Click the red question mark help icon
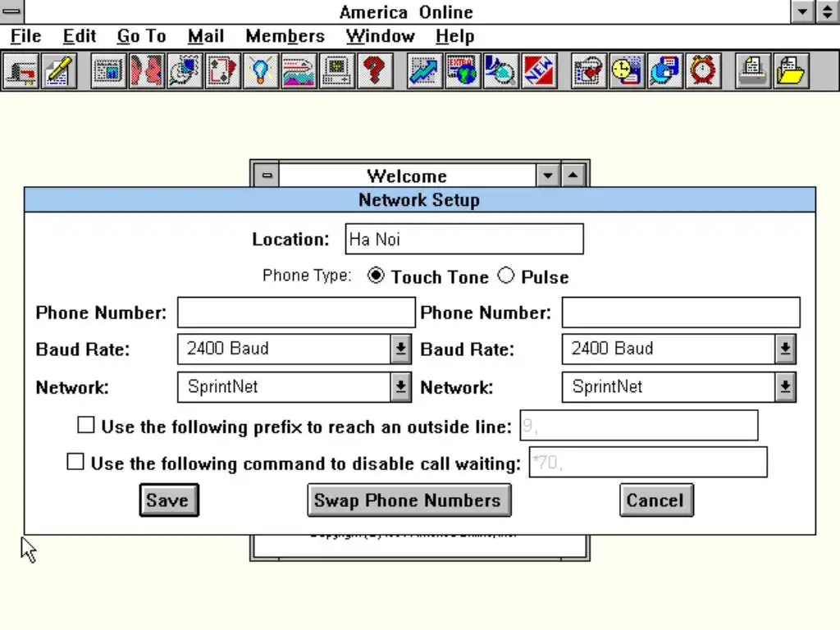This screenshot has height=630, width=840. [x=374, y=71]
